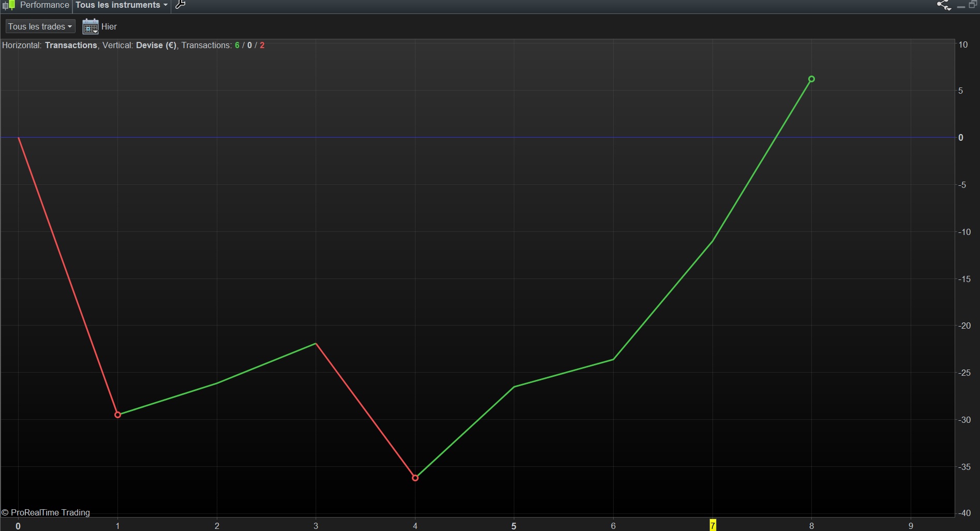Image resolution: width=980 pixels, height=531 pixels.
Task: Click the green winning transactions count 6
Action: tap(237, 46)
